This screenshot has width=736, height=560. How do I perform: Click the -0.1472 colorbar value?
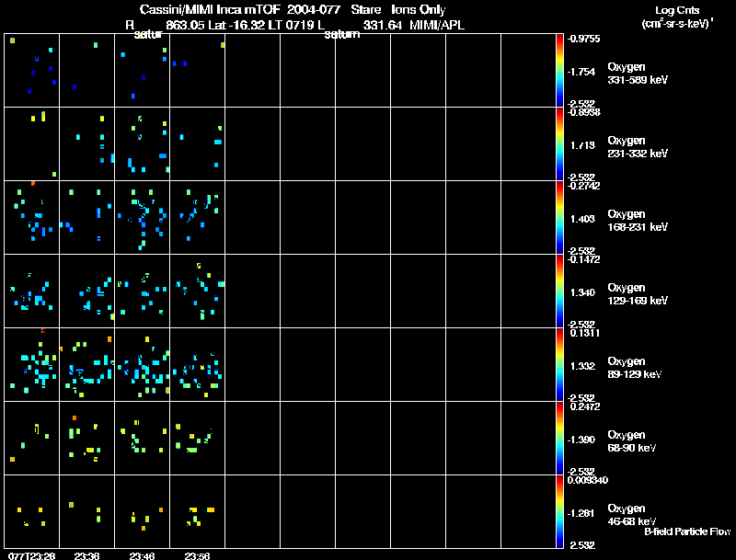pos(583,259)
